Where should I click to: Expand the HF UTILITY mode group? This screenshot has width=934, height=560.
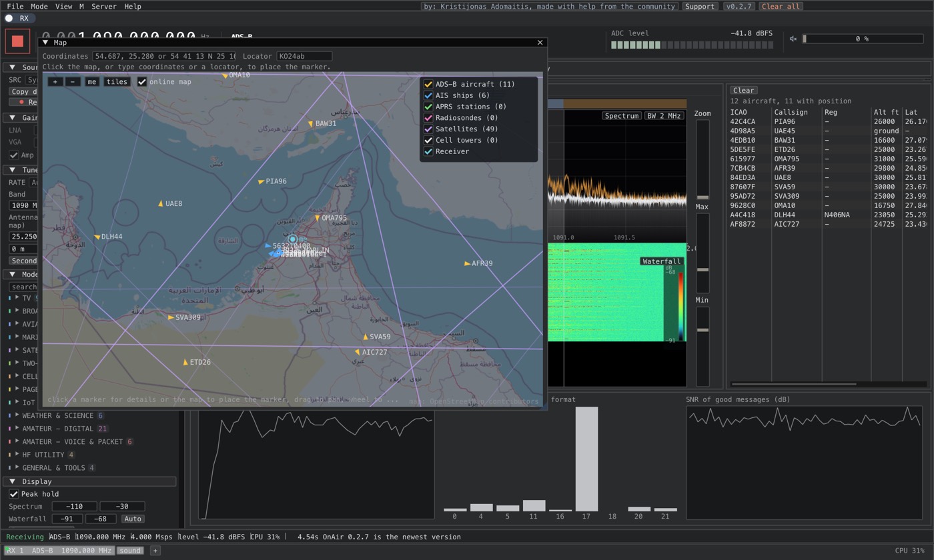[17, 455]
